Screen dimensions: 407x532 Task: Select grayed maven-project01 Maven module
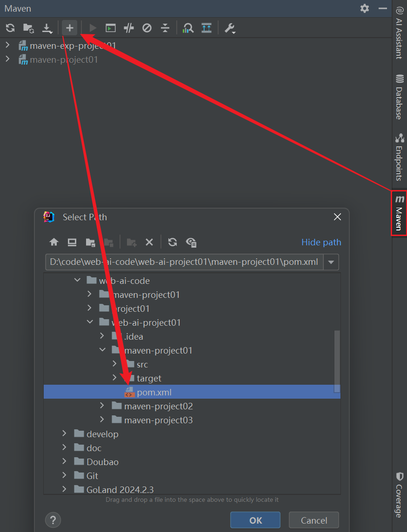pyautogui.click(x=58, y=60)
